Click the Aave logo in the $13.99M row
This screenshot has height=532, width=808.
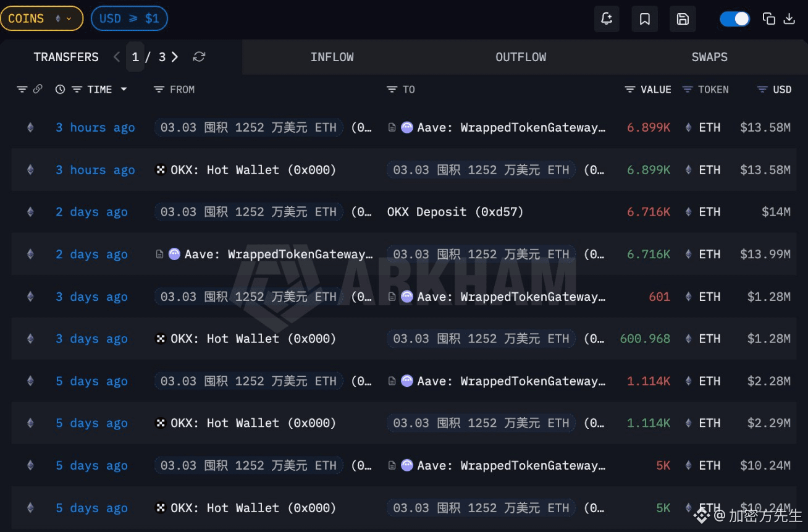coord(174,254)
